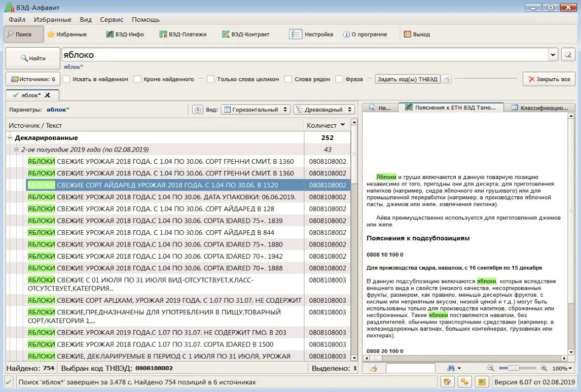Screen dimensions: 581x392
Task: Click Закрыть все button
Action: pos(549,79)
